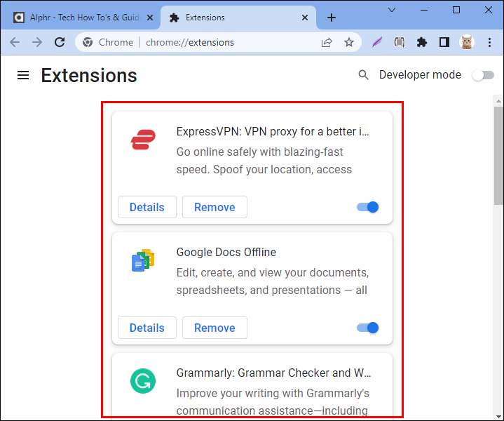Click the page vertical scrollbar thumb

[x=498, y=156]
